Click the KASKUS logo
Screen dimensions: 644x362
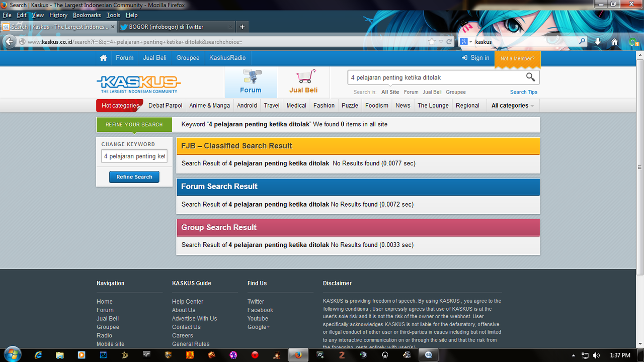(139, 83)
